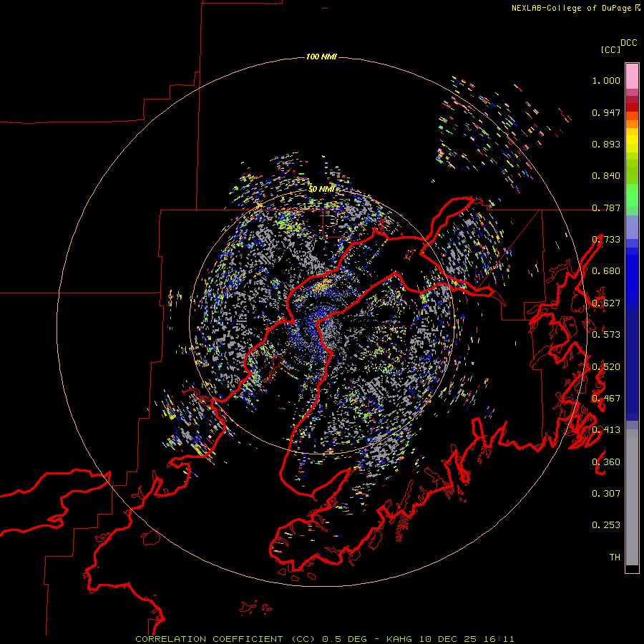Image resolution: width=644 pixels, height=644 pixels.
Task: Click the 0.253 legend value
Action: (x=606, y=525)
